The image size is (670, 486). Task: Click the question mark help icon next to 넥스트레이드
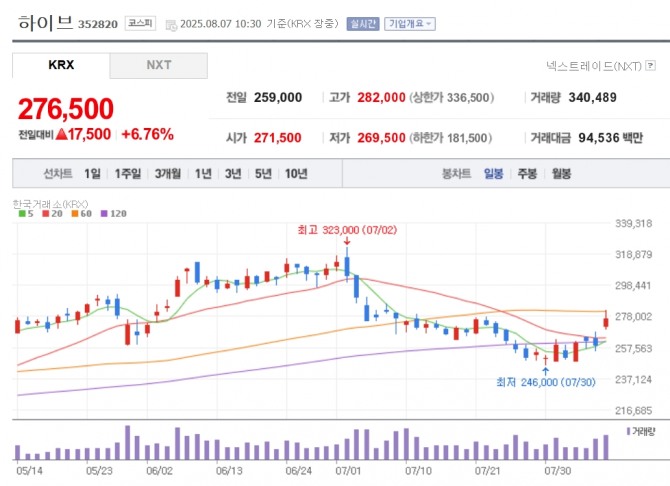click(650, 65)
